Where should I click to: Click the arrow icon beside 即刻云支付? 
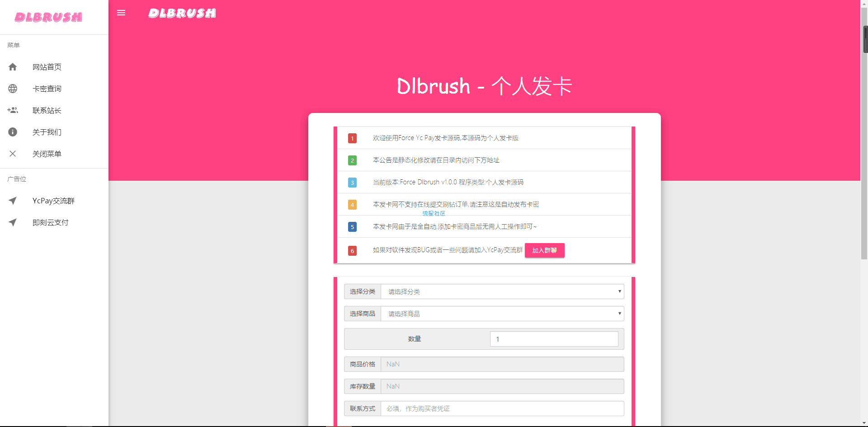pos(13,222)
